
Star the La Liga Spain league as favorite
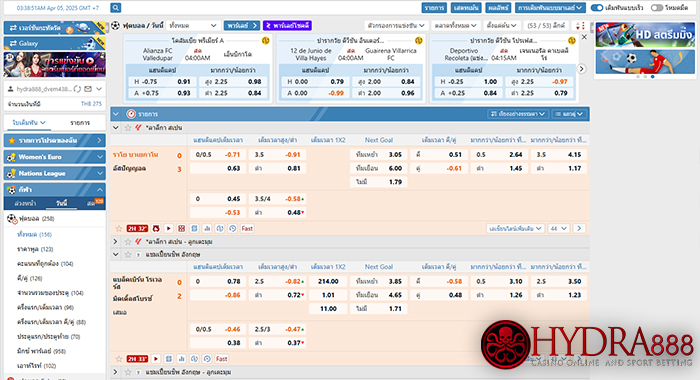pyautogui.click(x=128, y=128)
